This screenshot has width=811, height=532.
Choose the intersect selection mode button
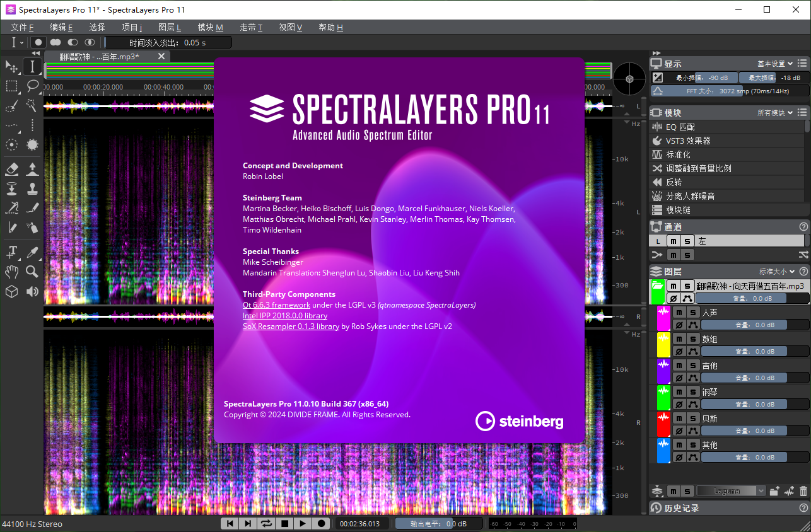click(90, 42)
